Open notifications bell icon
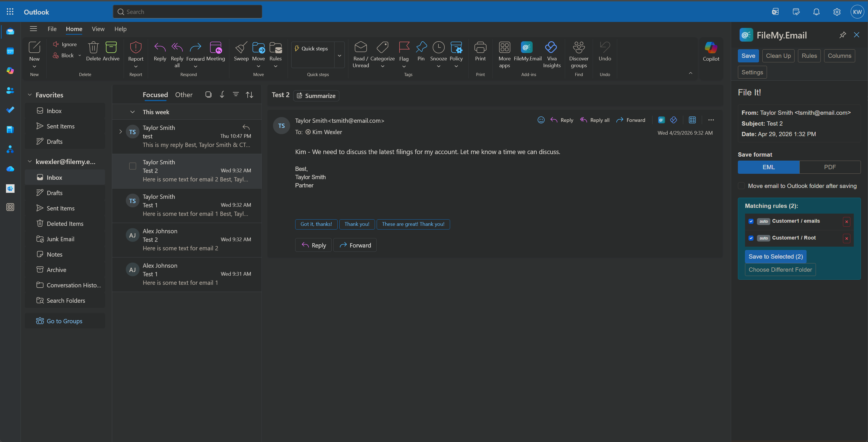The height and width of the screenshot is (442, 868). 816,12
